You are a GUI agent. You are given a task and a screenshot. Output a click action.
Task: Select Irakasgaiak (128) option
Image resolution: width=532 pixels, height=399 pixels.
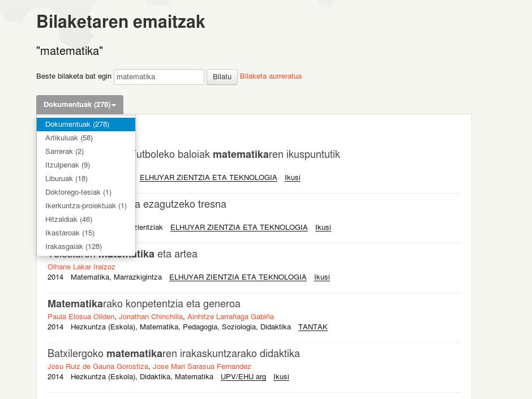tap(74, 247)
